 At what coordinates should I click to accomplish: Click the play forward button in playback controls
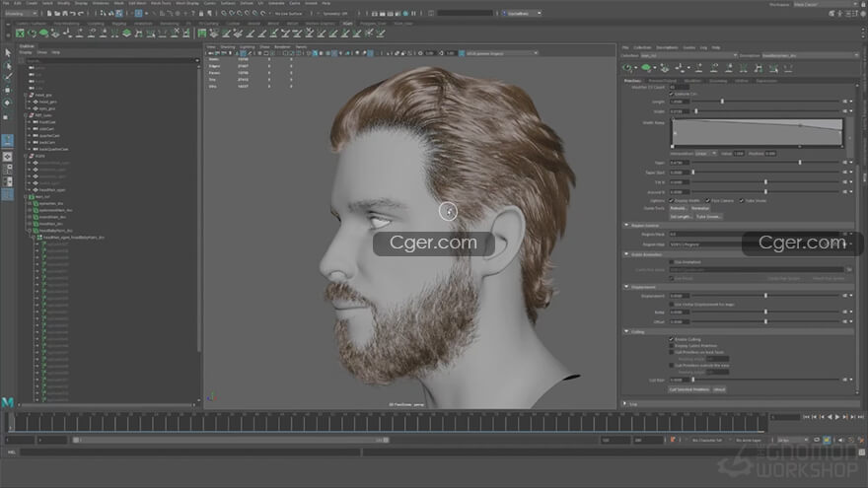click(x=837, y=417)
